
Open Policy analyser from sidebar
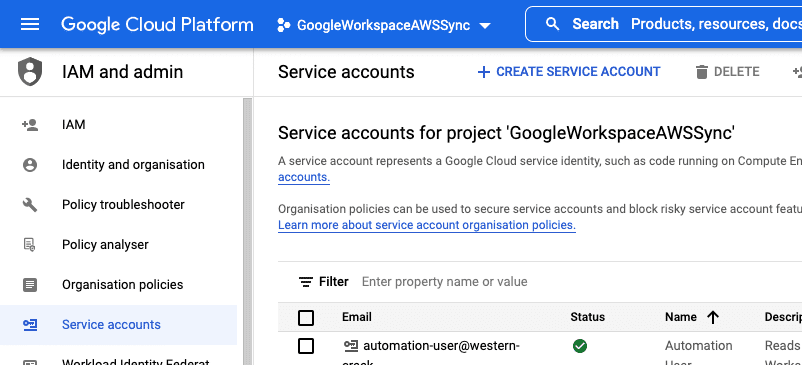pos(105,244)
